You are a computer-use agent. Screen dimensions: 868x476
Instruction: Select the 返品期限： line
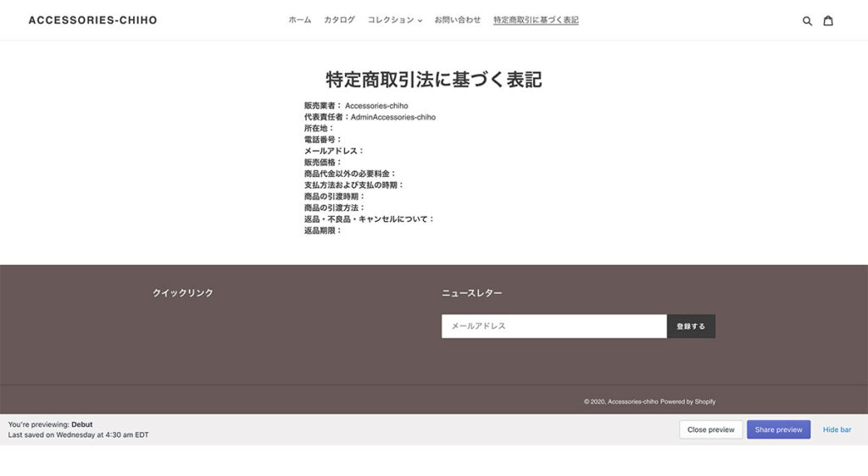[x=323, y=230]
